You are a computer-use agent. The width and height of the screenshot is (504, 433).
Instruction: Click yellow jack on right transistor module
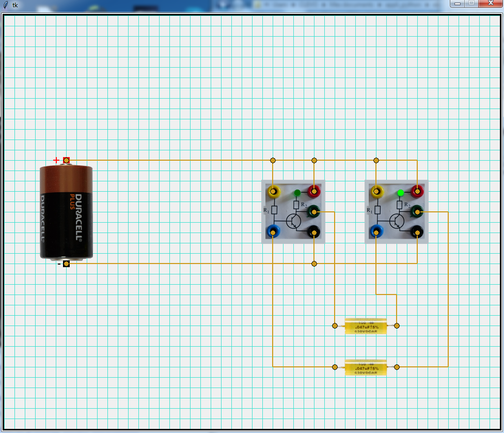[376, 192]
